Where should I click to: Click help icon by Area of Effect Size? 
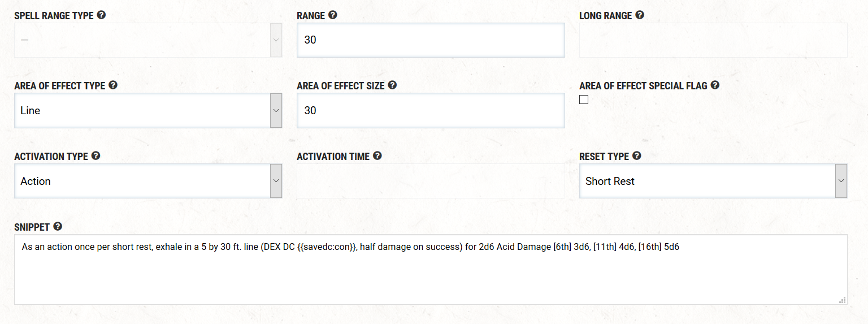[x=392, y=85]
